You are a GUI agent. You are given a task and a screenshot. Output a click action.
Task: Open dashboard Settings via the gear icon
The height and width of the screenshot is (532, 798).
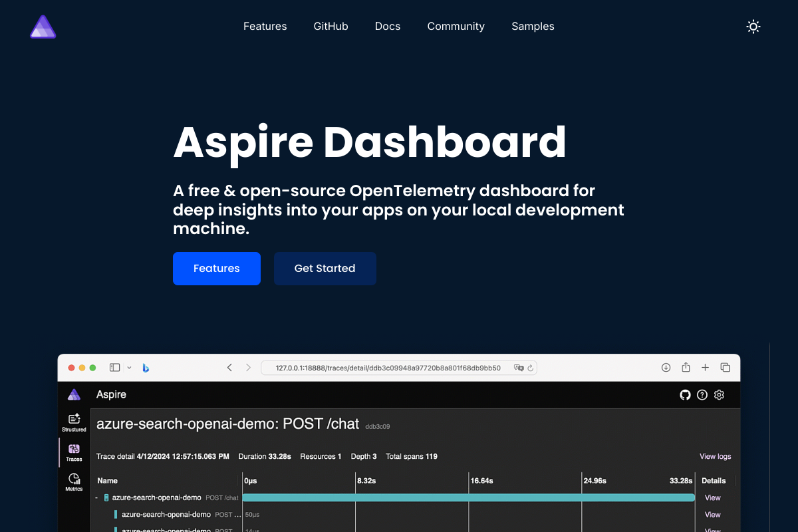point(719,395)
